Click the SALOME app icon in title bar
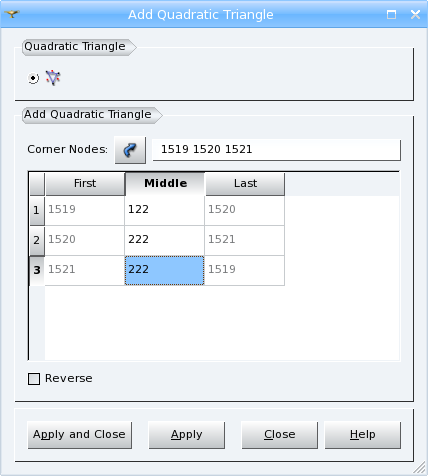The image size is (428, 476). coord(12,14)
